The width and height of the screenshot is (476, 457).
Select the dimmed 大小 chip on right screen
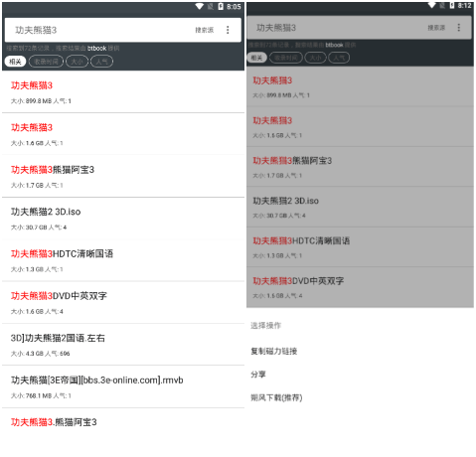pos(315,58)
